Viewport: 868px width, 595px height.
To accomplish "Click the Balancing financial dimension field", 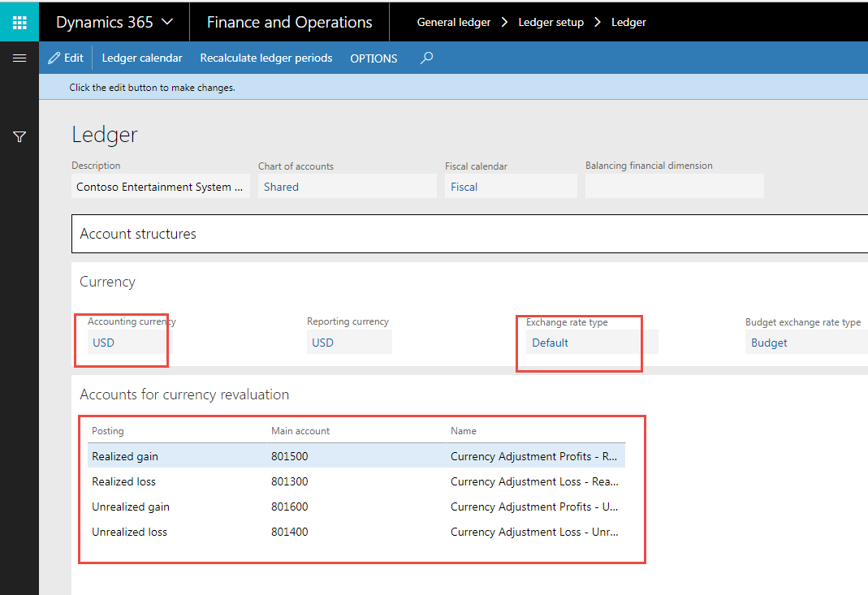I will pyautogui.click(x=674, y=187).
